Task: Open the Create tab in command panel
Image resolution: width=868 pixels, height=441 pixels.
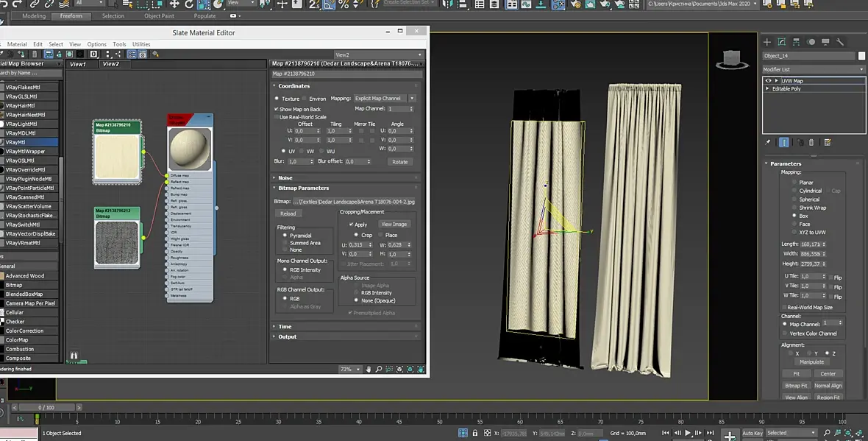Action: 766,42
